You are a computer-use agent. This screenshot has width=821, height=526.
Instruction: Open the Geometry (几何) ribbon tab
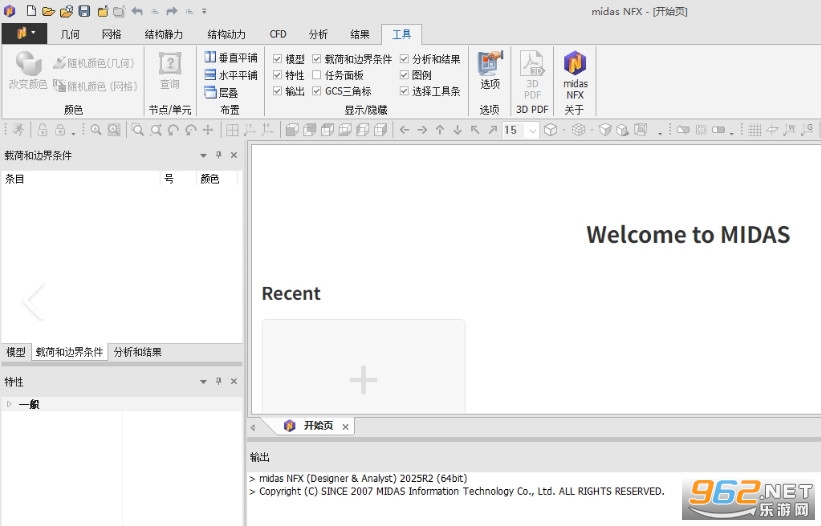point(70,34)
